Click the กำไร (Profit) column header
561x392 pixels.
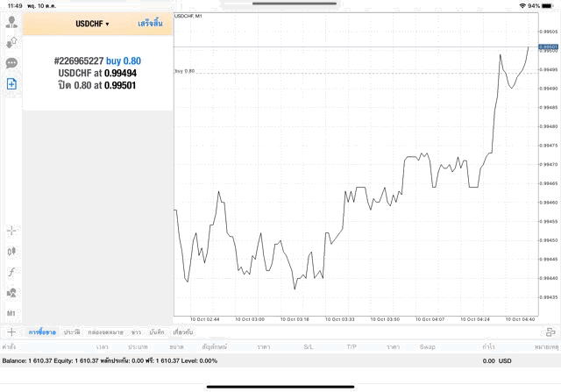click(488, 347)
